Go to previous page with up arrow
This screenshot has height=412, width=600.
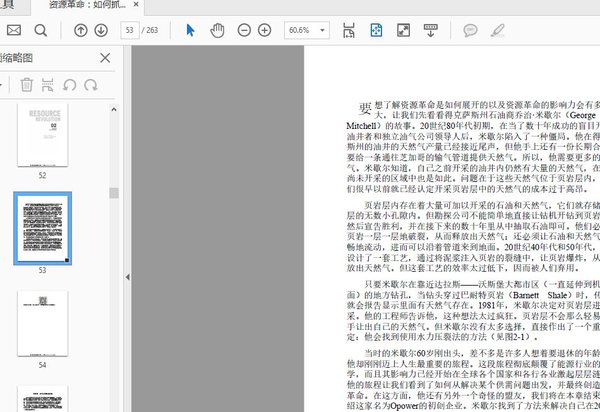click(x=81, y=30)
